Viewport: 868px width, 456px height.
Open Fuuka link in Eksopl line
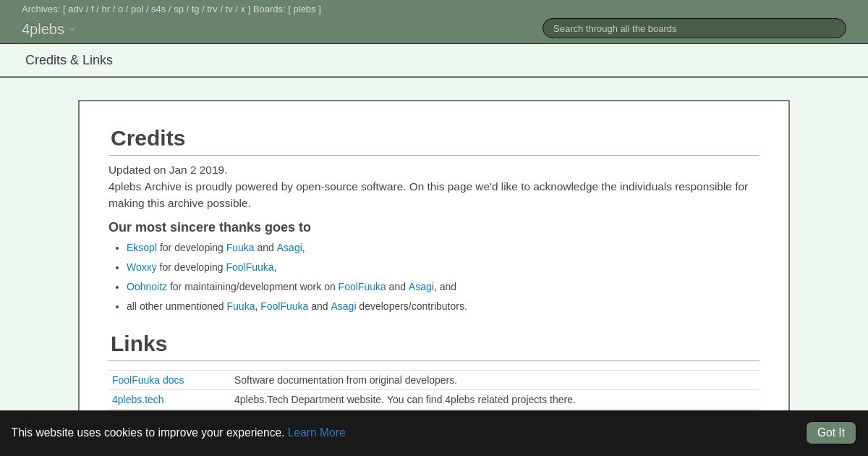(x=240, y=248)
